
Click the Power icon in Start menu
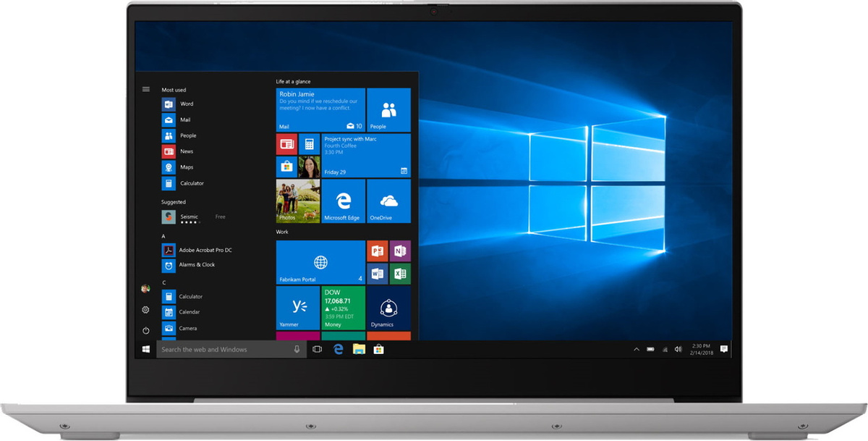145,330
